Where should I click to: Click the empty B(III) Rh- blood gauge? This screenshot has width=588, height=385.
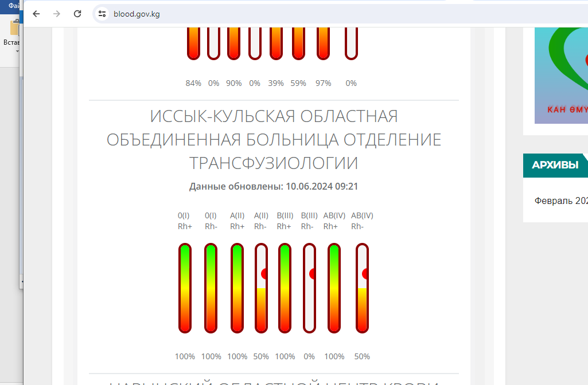(x=309, y=288)
